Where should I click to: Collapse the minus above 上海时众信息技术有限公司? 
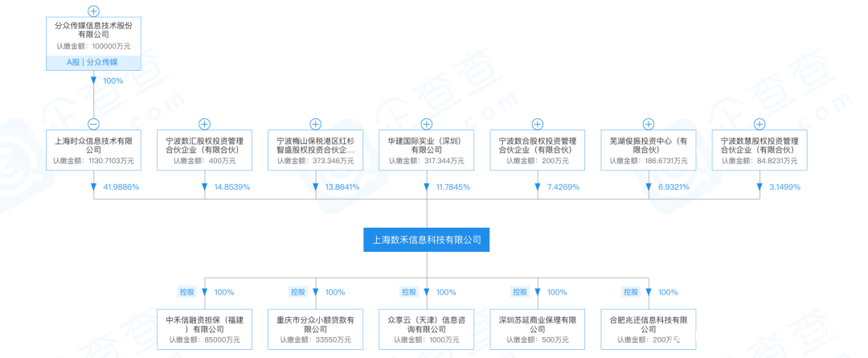tap(93, 124)
